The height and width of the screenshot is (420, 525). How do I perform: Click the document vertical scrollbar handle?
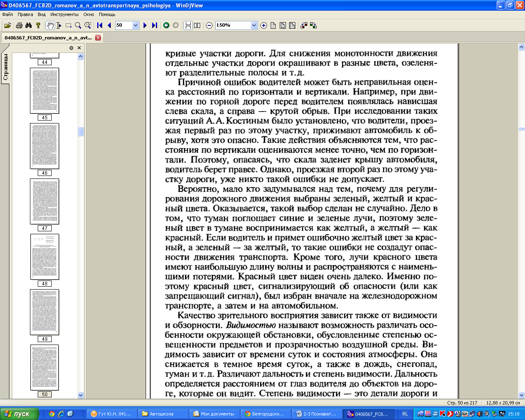coord(521,129)
